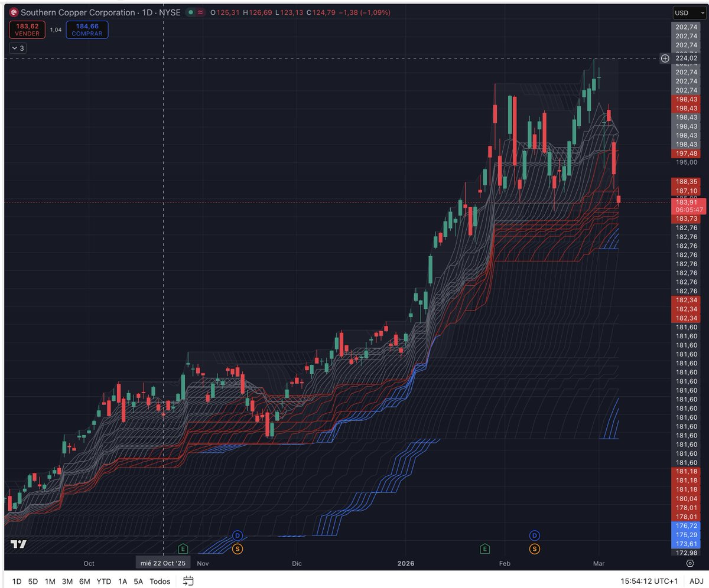This screenshot has height=588, width=709.
Task: Open timezone menu at 15:54:12 UTC+1
Action: [x=650, y=582]
